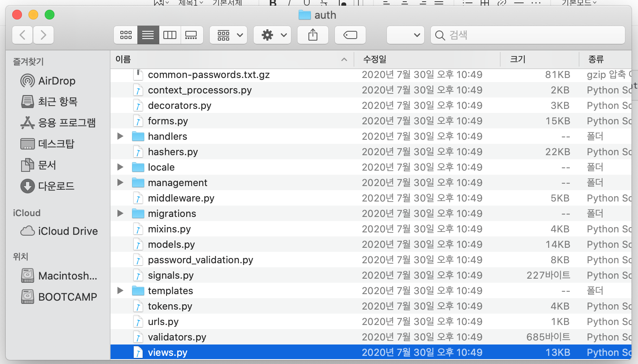Click the red close window button

coord(17,15)
